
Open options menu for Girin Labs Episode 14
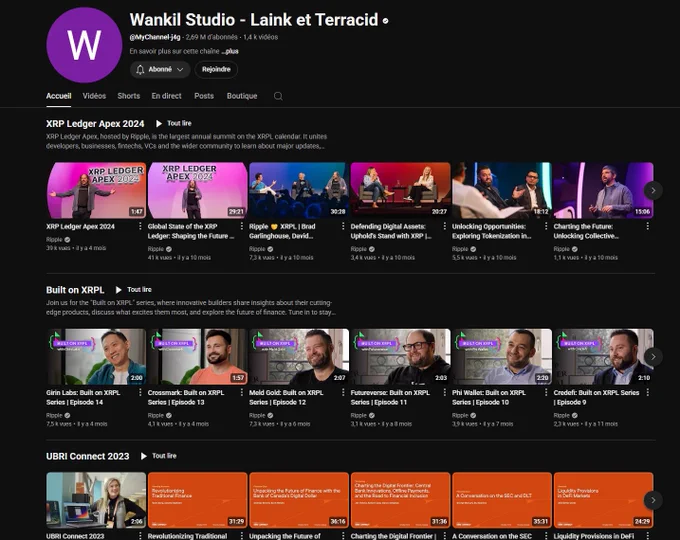pos(140,393)
